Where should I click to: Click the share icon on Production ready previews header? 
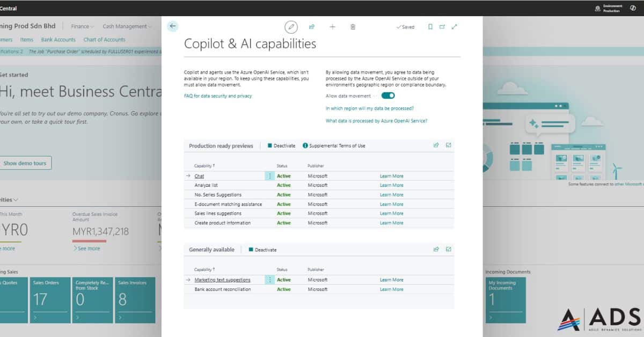(x=436, y=145)
